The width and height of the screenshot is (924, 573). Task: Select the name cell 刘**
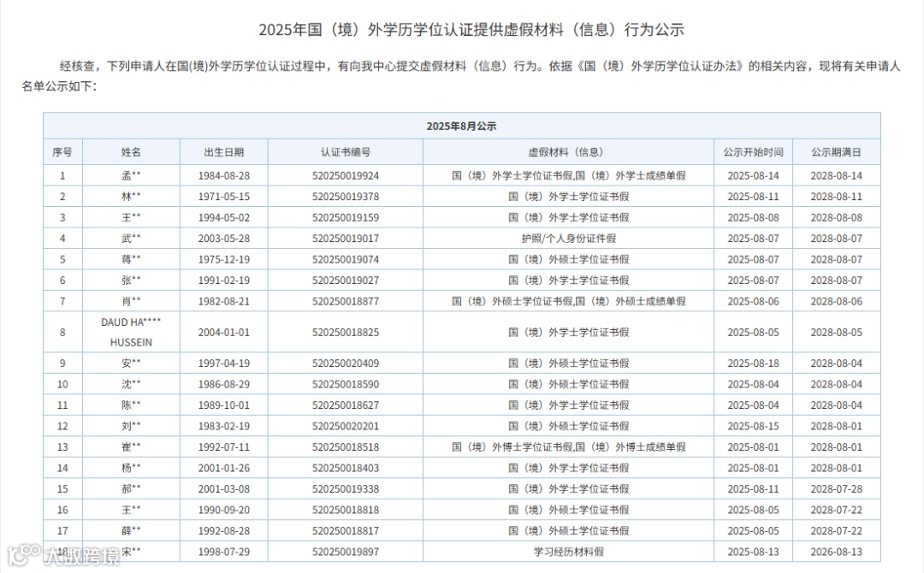click(131, 427)
